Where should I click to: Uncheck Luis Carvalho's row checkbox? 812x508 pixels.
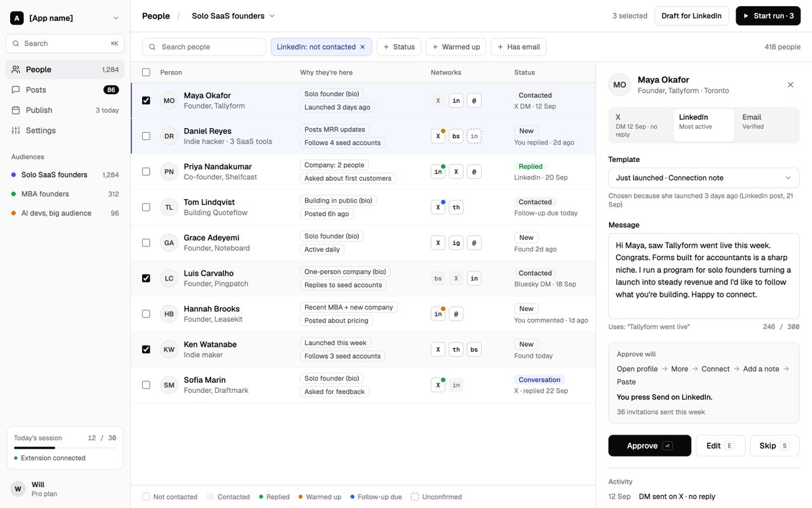[146, 278]
